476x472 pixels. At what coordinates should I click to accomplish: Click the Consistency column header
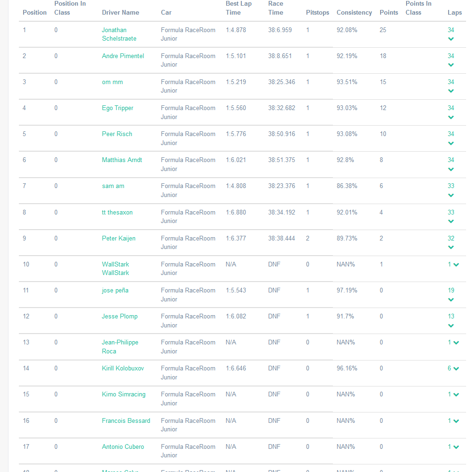[x=354, y=12]
